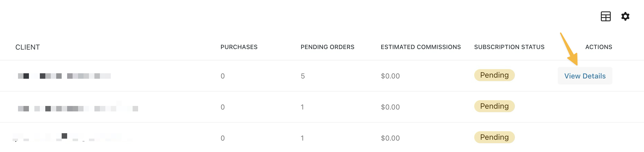This screenshot has width=644, height=152.
Task: Click the PURCHASES column header
Action: (239, 47)
